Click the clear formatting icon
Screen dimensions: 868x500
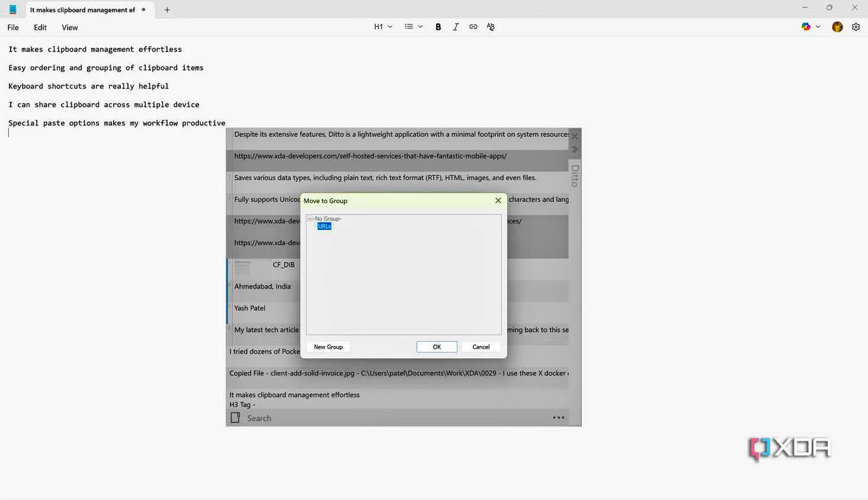(x=491, y=27)
